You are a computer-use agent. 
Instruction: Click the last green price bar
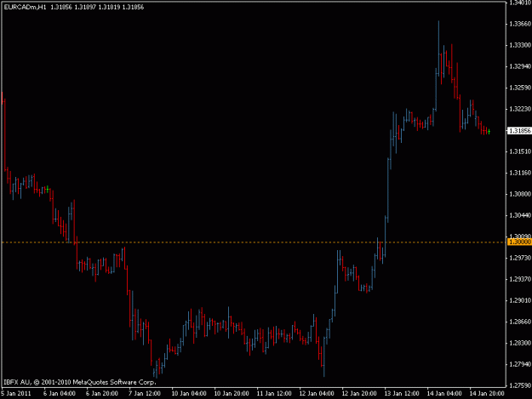pos(489,132)
